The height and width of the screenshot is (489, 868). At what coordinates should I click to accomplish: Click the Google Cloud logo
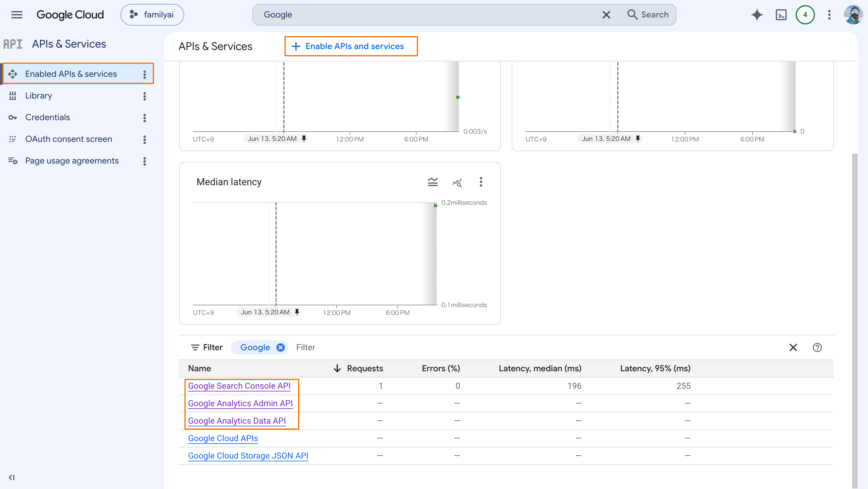click(70, 15)
